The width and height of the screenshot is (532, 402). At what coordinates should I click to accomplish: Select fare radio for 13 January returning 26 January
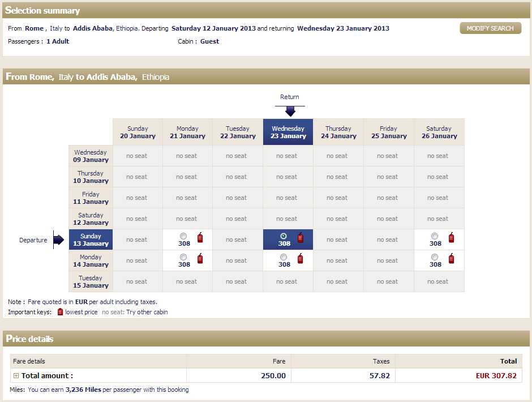point(434,236)
